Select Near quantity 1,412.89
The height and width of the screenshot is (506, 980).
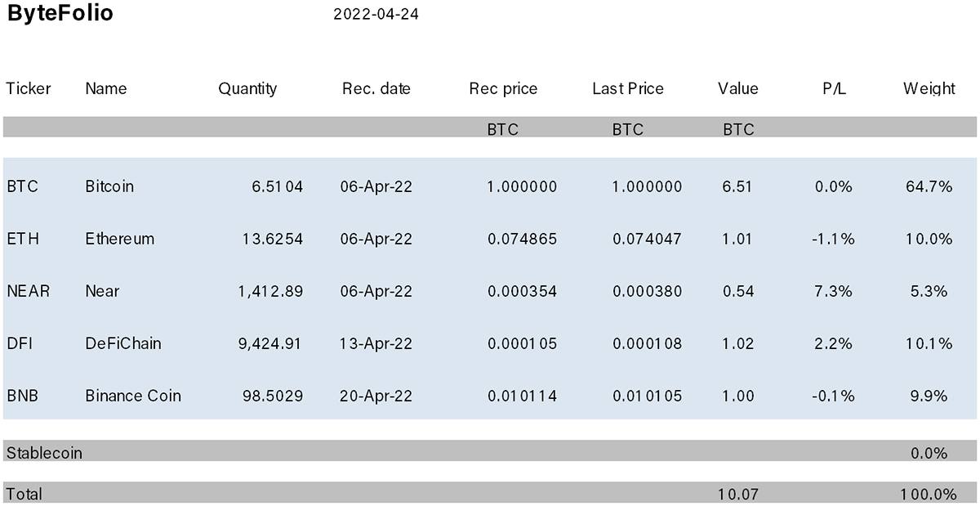[x=269, y=291]
